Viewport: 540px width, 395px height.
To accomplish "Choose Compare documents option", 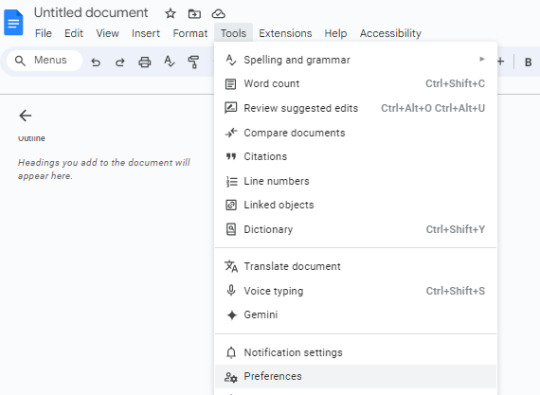I will pyautogui.click(x=355, y=133).
